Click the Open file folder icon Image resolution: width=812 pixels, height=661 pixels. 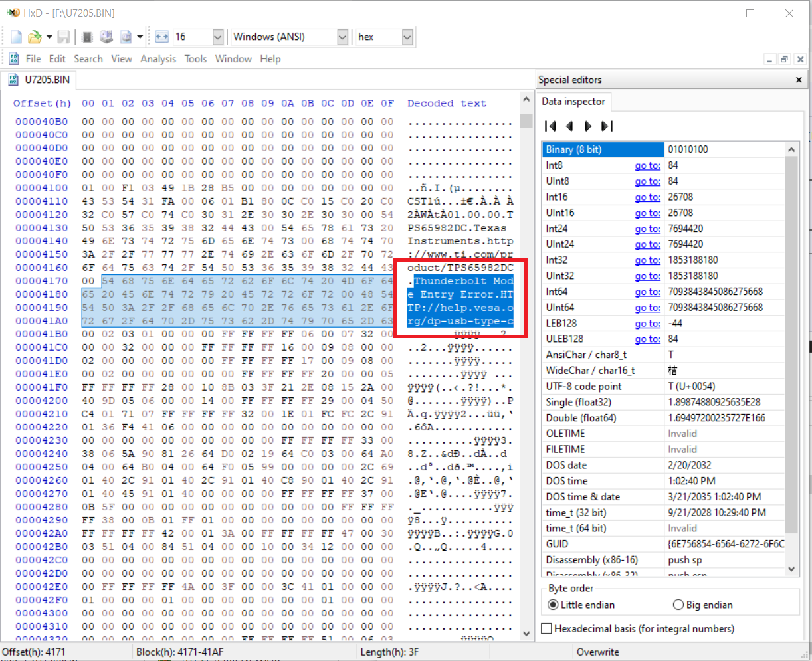tap(35, 37)
